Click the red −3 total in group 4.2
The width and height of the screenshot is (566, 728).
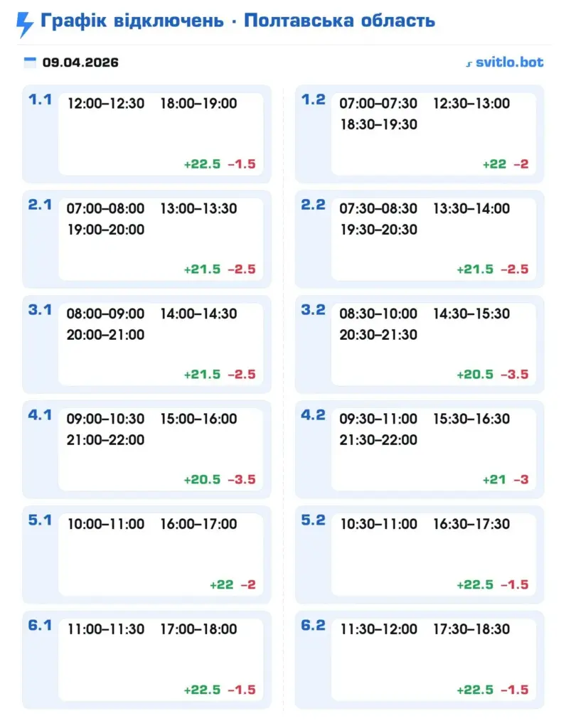pyautogui.click(x=521, y=480)
